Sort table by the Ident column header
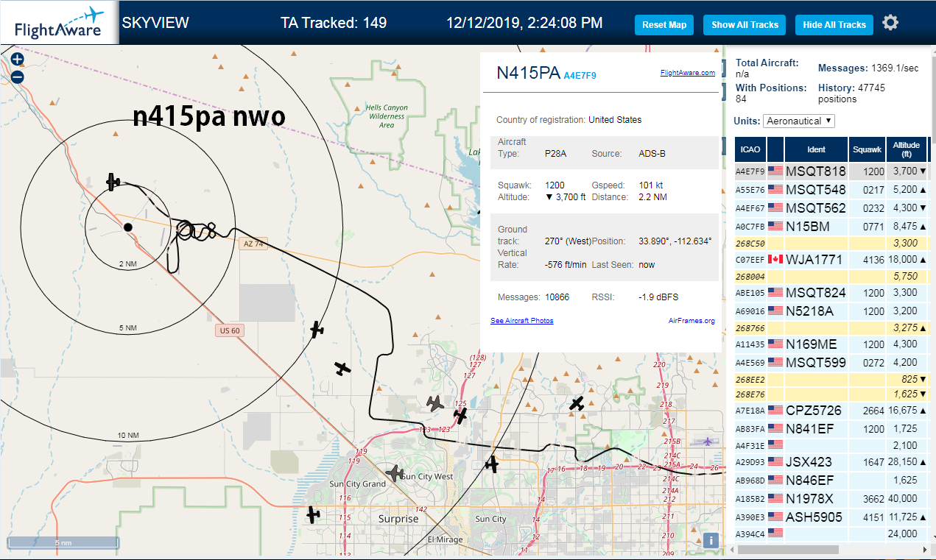936x560 pixels. tap(816, 149)
